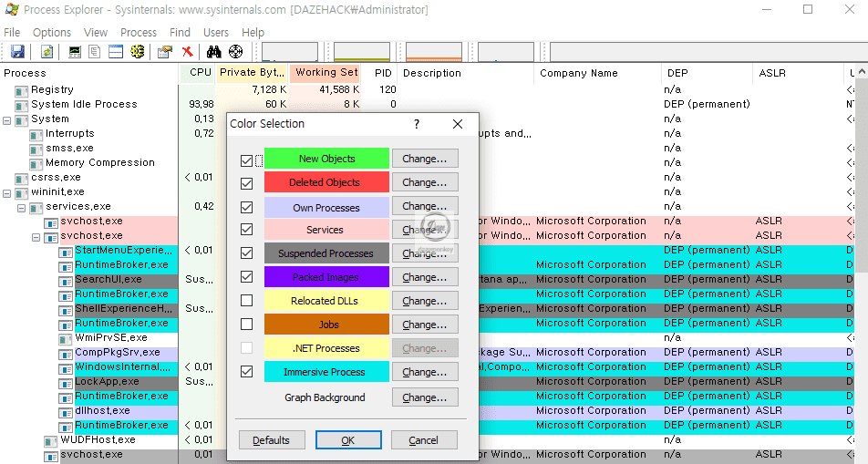
Task: Open process Properties toolbar icon
Action: click(x=164, y=52)
